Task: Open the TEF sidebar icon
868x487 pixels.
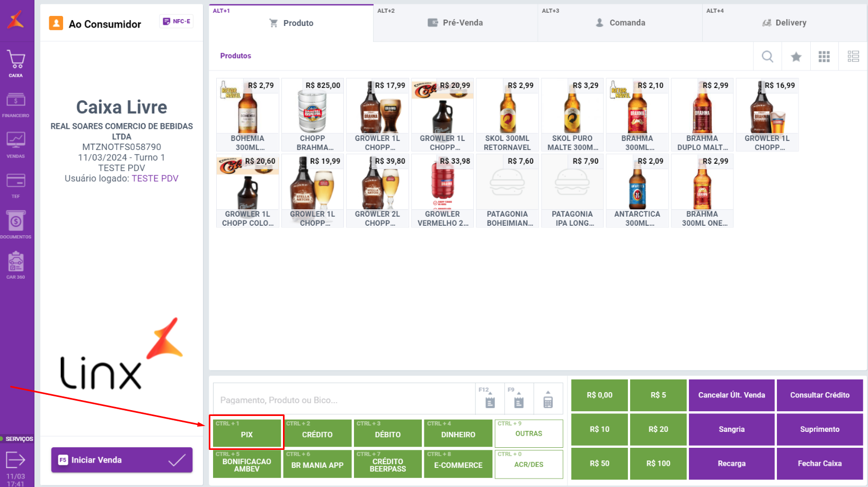Action: pyautogui.click(x=16, y=185)
